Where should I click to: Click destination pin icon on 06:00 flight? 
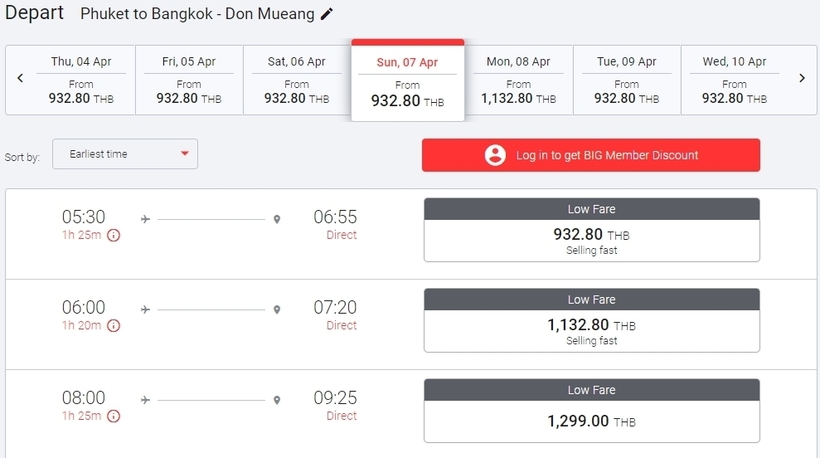point(277,310)
